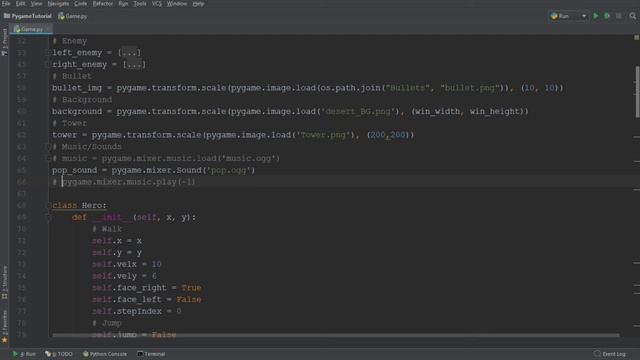Click on 'self.vely = 6' line
The width and height of the screenshot is (640, 360).
coord(124,276)
